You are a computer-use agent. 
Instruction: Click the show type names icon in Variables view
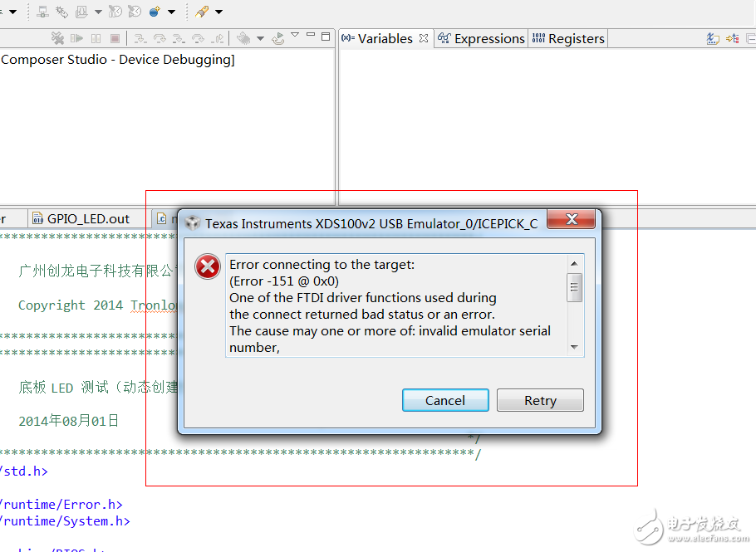(x=713, y=38)
